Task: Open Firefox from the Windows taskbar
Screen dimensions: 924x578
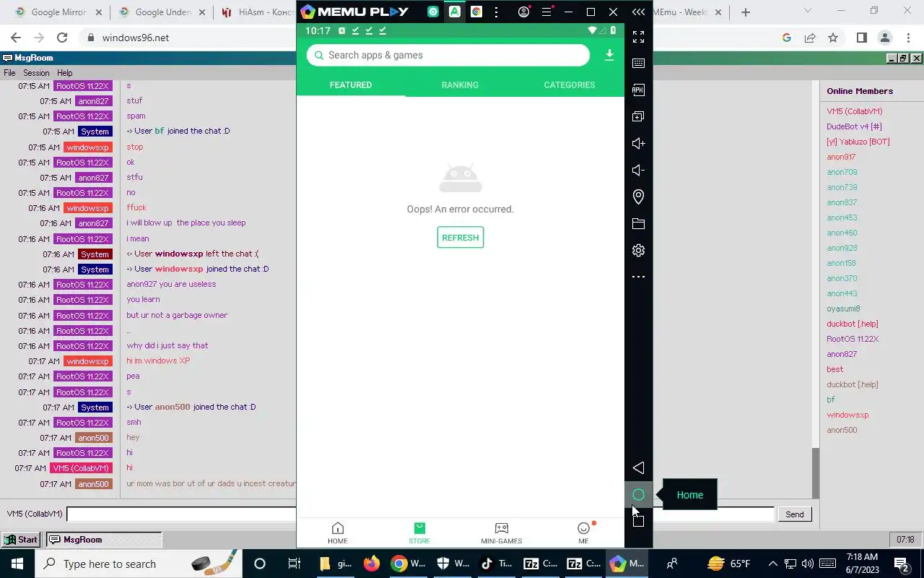Action: coord(371,564)
